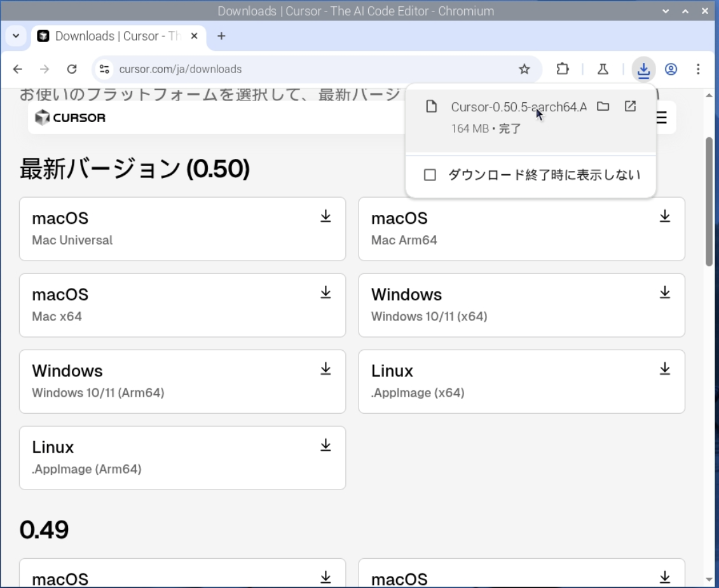Click '164 MB • 完了' download status text

pyautogui.click(x=486, y=128)
